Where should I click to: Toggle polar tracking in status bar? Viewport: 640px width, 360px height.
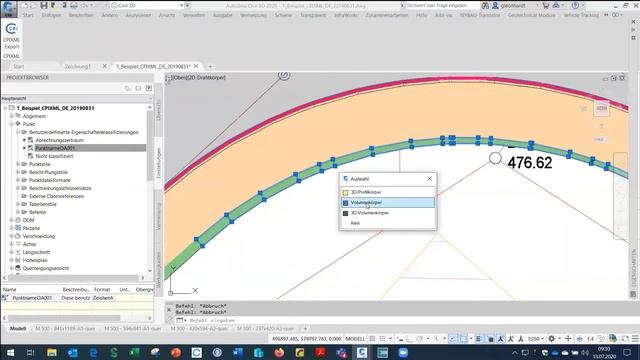tap(420, 339)
